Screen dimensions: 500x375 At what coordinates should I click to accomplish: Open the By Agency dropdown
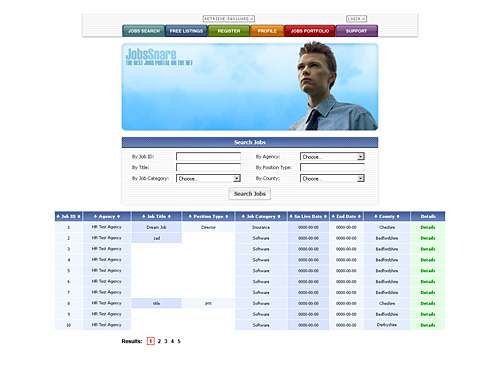point(332,156)
